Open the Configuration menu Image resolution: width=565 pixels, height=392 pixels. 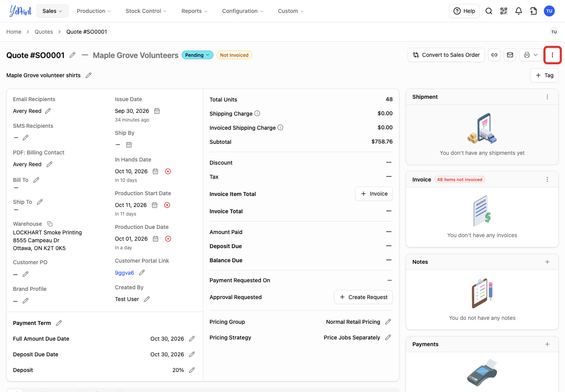pos(242,11)
